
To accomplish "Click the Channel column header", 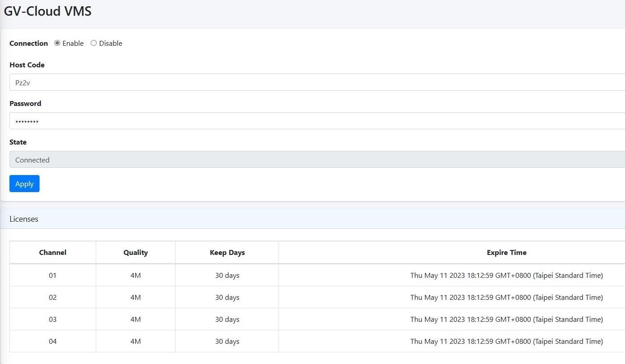I will pyautogui.click(x=53, y=253).
